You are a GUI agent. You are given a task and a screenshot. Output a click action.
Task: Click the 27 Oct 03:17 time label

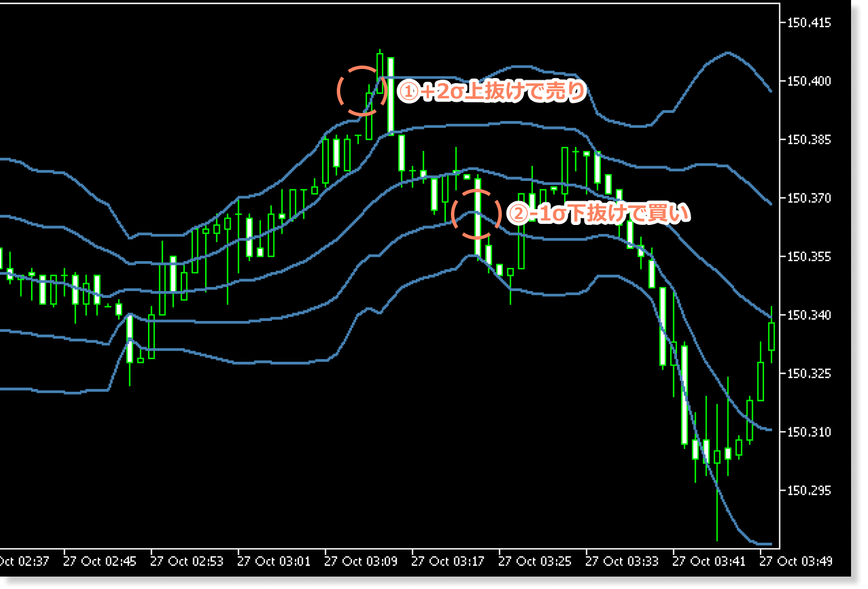pos(448,561)
